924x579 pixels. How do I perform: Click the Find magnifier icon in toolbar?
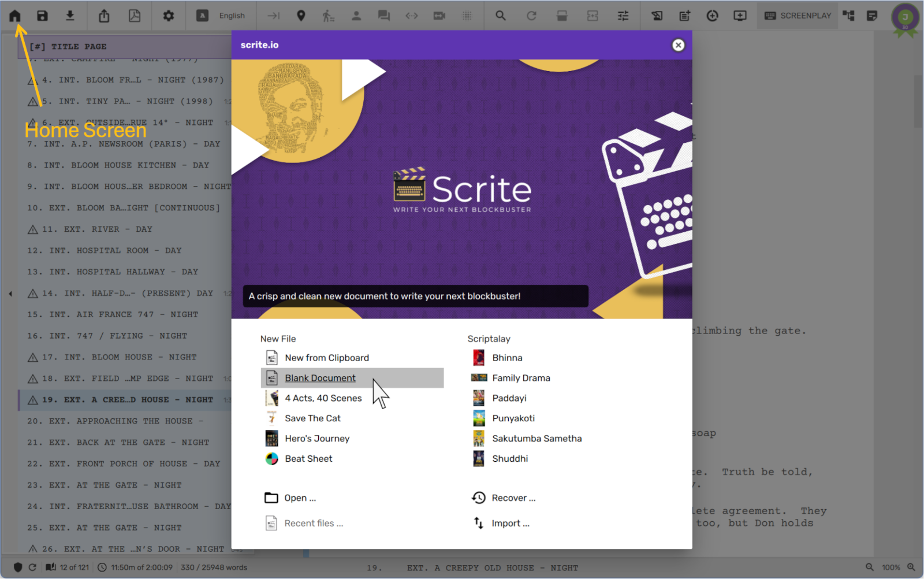click(x=501, y=16)
